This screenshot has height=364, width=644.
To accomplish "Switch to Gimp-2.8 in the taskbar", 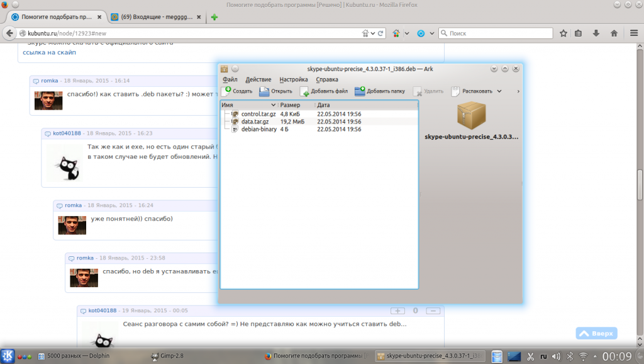I will [x=167, y=356].
